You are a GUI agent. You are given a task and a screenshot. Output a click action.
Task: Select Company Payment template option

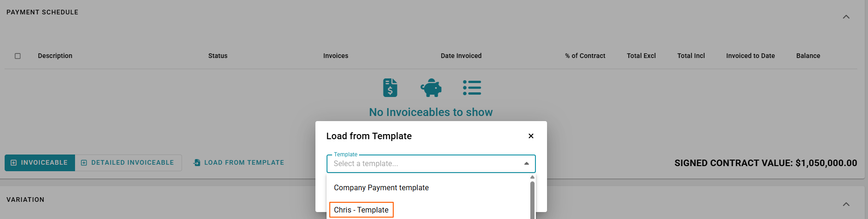[x=381, y=187]
